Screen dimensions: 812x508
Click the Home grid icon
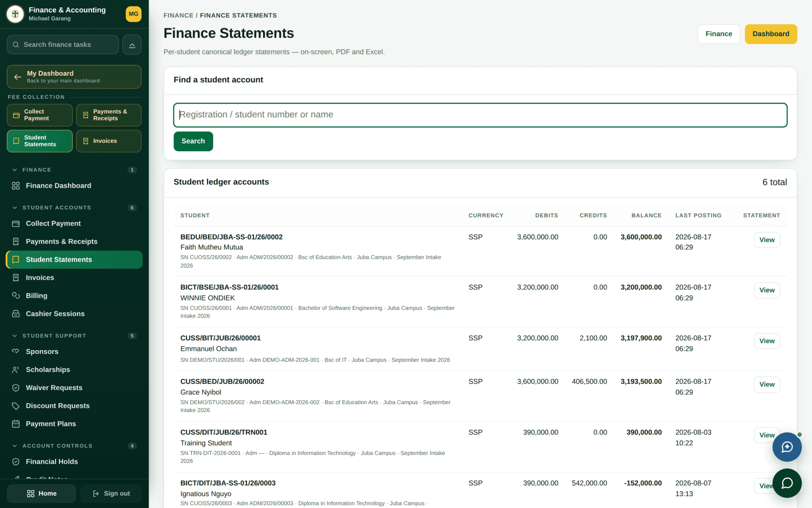point(30,494)
